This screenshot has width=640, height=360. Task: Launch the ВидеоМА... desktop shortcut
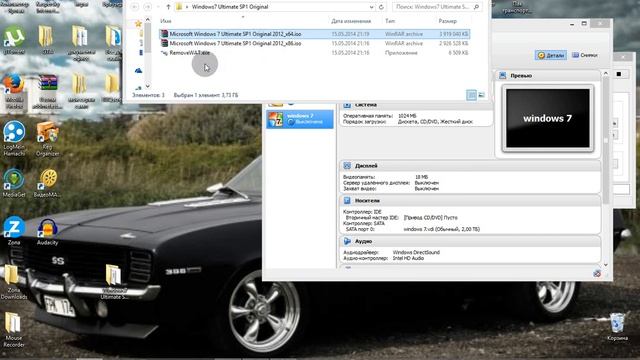coord(48,183)
